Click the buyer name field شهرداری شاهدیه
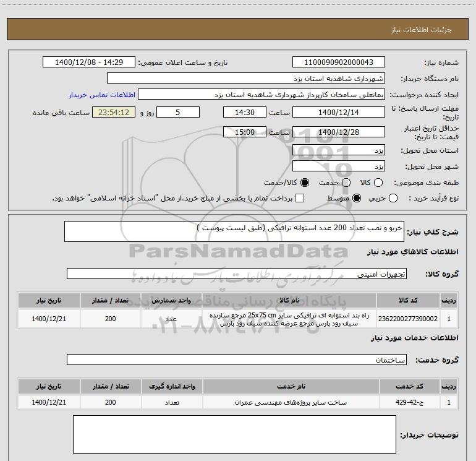The height and width of the screenshot is (461, 476). (246, 79)
